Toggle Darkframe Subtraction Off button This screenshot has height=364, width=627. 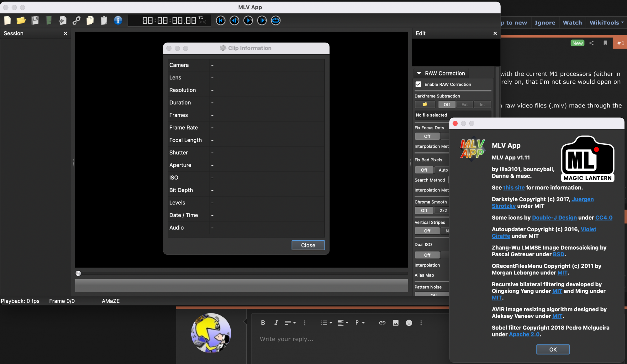(446, 104)
